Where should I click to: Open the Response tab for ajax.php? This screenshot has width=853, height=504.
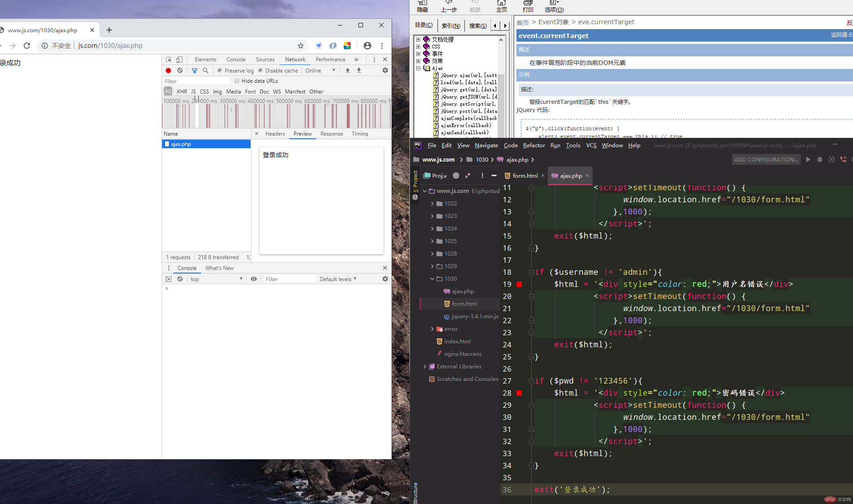pos(332,134)
